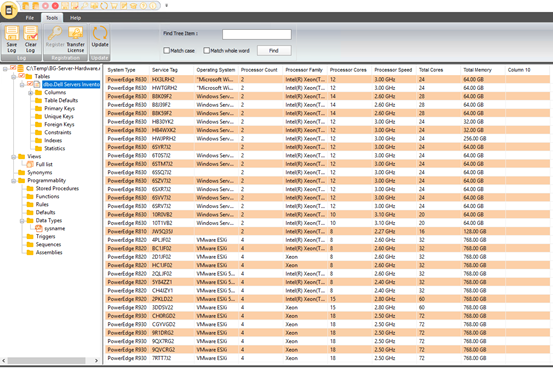Screen dimensions: 553x368
Task: Click the Processor Speed column header
Action: tap(393, 70)
